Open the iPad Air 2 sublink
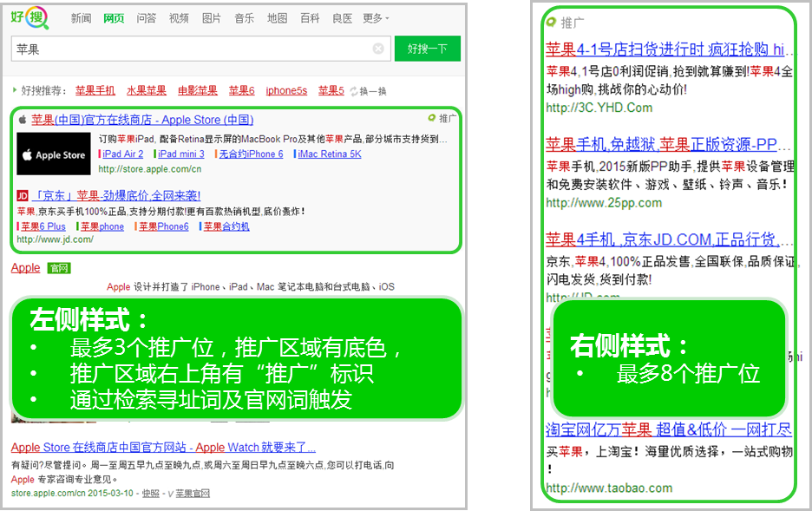This screenshot has height=511, width=812. pos(123,154)
